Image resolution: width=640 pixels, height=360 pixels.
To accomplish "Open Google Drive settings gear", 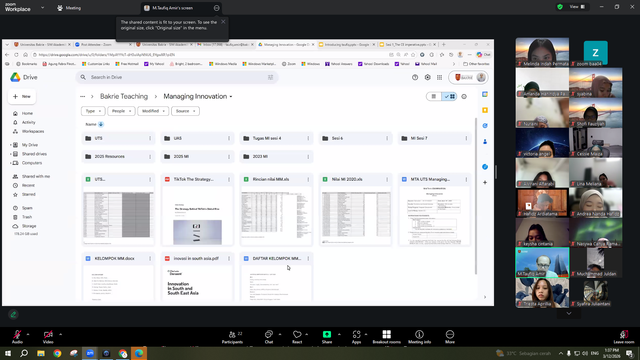I will tap(427, 77).
